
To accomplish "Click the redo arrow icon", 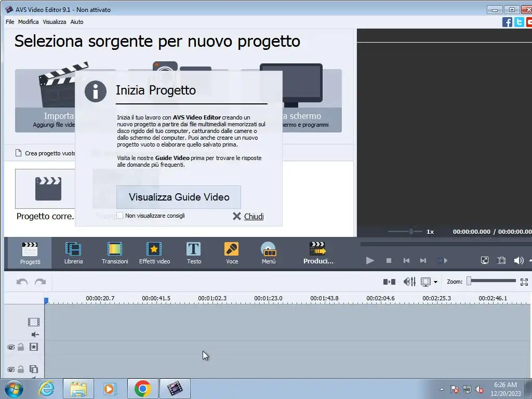I will [x=41, y=282].
